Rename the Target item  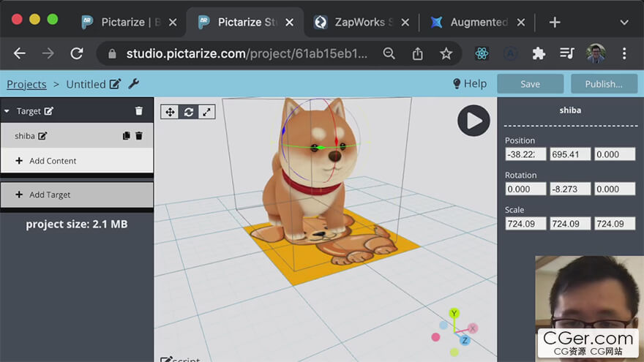49,111
